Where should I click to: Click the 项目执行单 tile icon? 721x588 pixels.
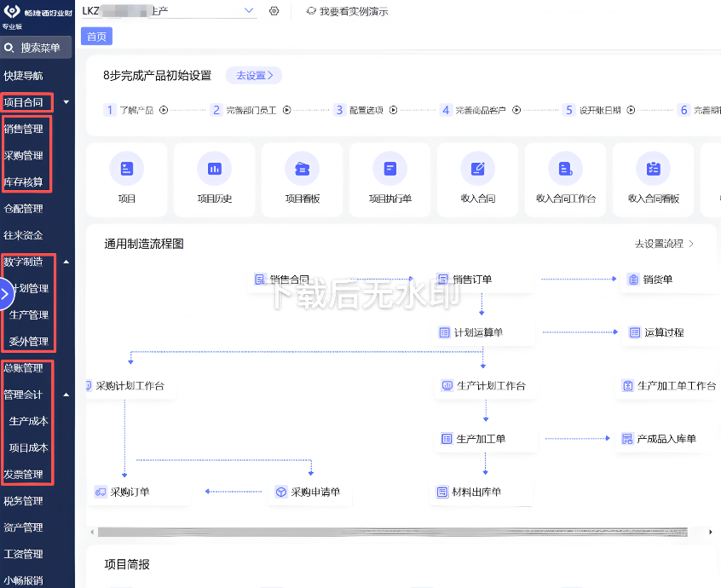point(389,169)
